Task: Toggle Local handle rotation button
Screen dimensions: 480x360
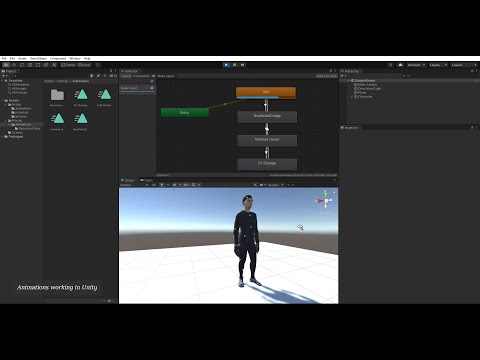Action: [x=84, y=65]
